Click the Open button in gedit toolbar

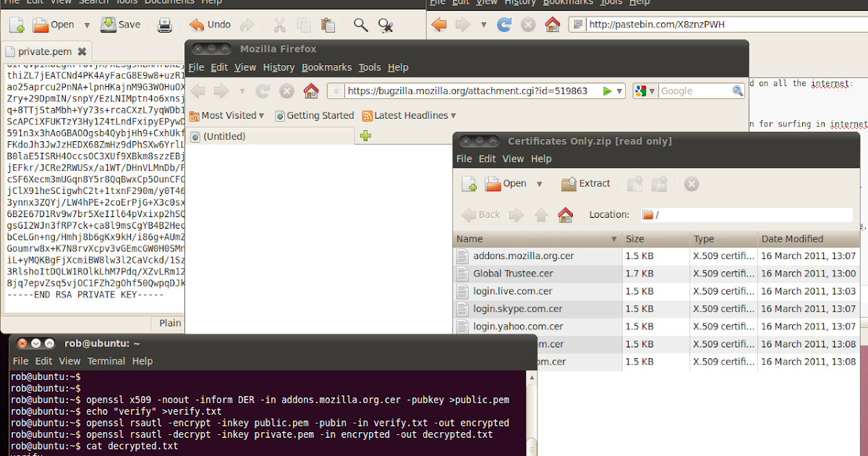pos(54,25)
